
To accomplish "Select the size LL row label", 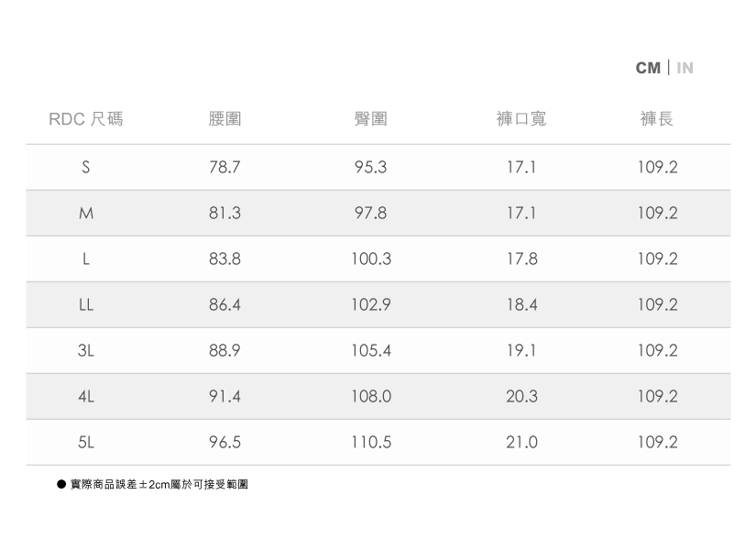I will (85, 305).
